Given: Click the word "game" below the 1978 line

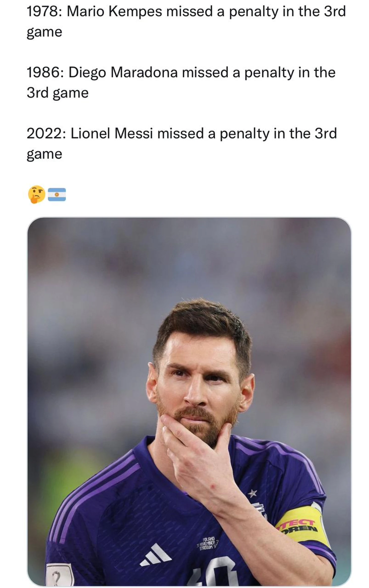Looking at the screenshot, I should click(x=44, y=32).
